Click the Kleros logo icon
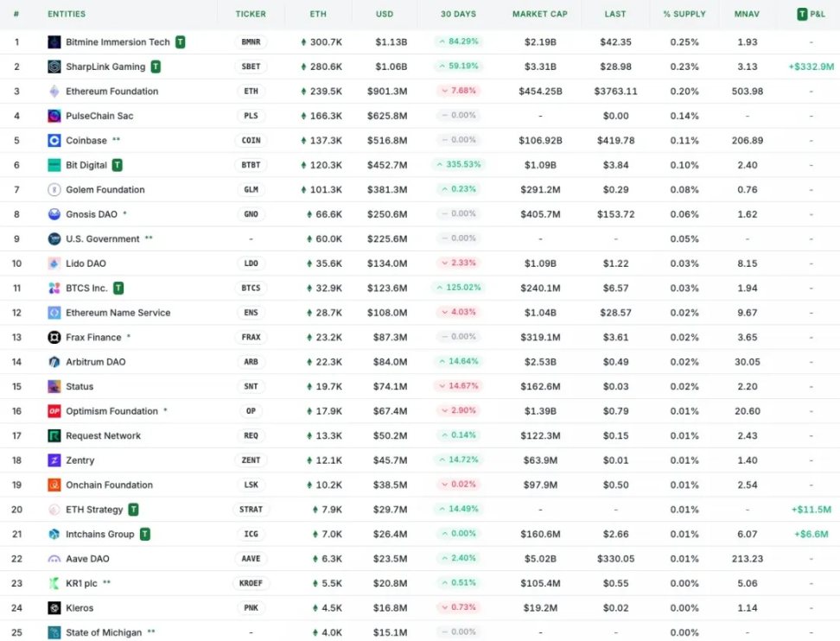840x641 pixels. (54, 608)
